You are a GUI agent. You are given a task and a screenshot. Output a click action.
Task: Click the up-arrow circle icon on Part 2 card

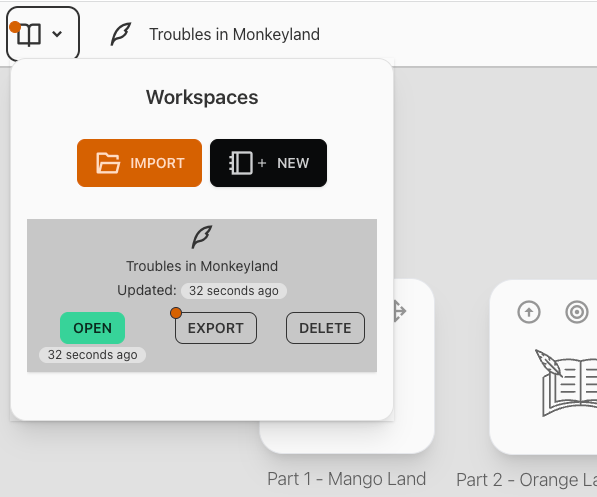(529, 312)
